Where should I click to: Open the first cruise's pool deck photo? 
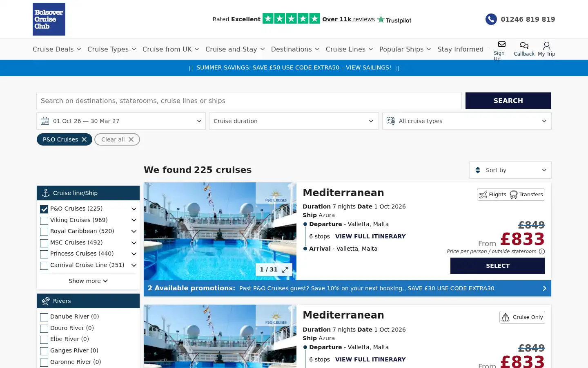[220, 231]
